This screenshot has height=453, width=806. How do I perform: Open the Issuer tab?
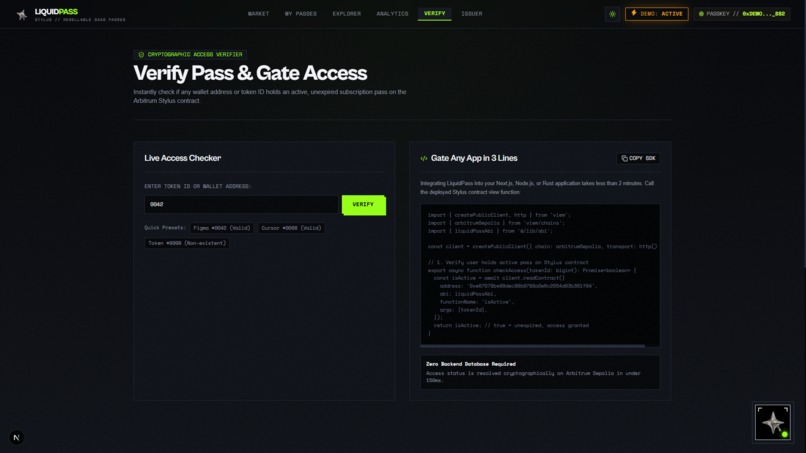471,14
